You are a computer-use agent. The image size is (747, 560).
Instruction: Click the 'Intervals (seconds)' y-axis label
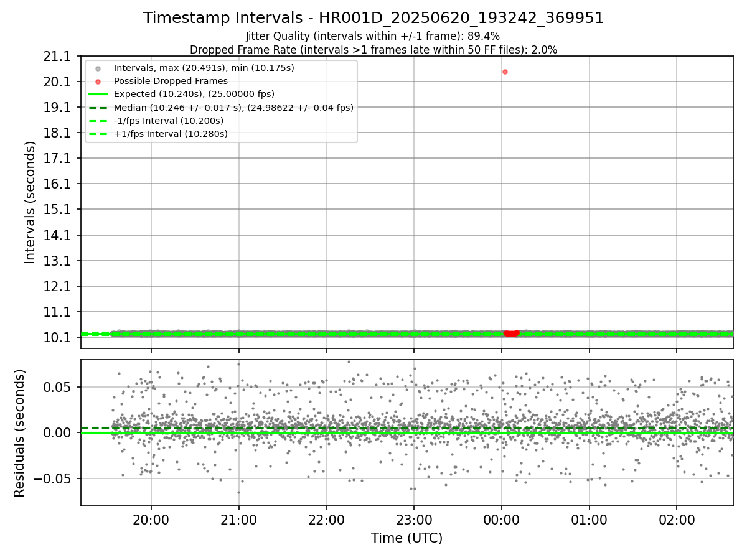point(31,202)
